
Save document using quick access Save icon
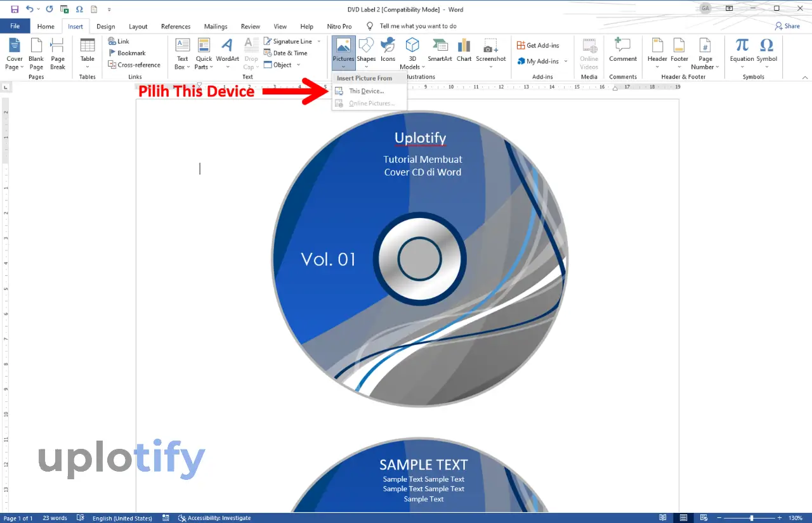tap(15, 9)
